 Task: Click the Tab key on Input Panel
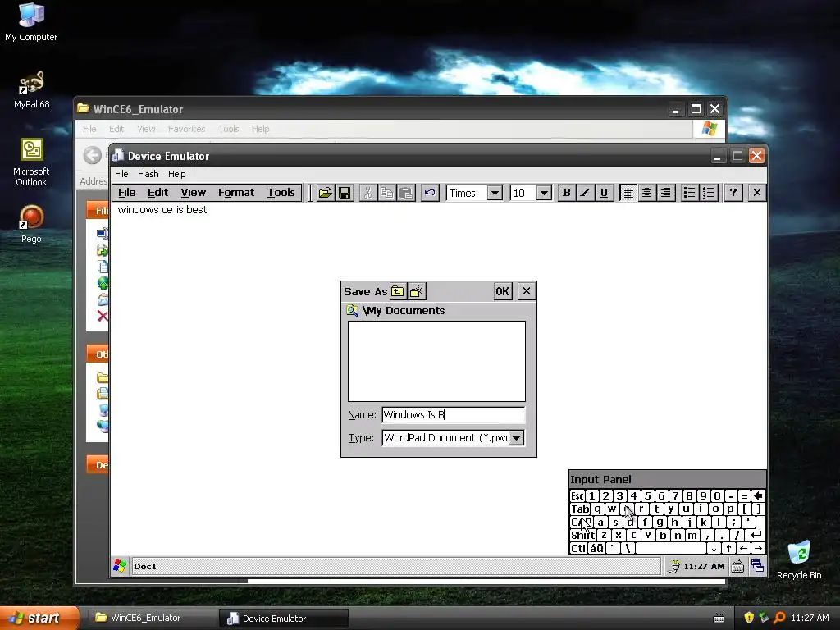coord(580,509)
